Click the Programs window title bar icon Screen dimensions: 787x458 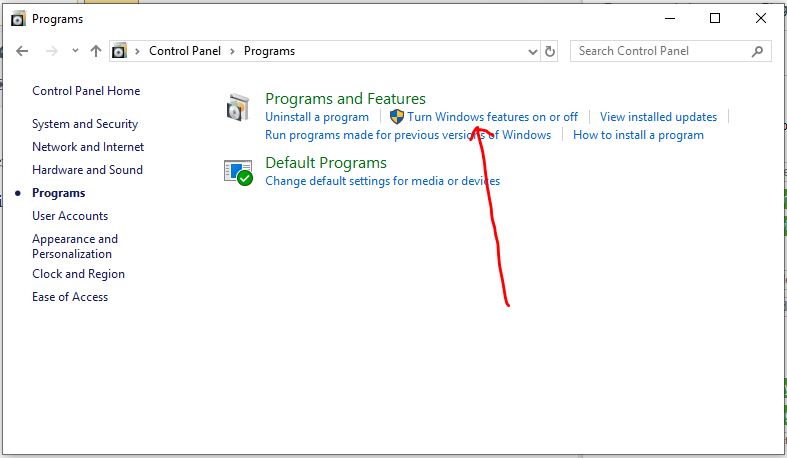tap(18, 19)
